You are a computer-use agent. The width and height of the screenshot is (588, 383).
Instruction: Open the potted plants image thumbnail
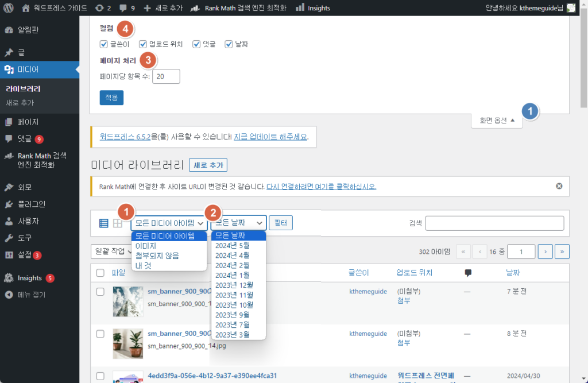point(128,343)
